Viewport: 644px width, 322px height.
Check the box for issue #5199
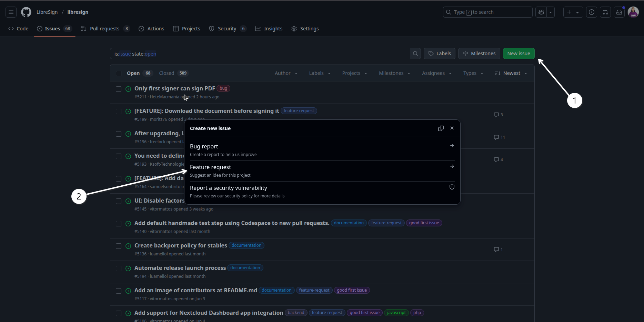[x=119, y=111]
